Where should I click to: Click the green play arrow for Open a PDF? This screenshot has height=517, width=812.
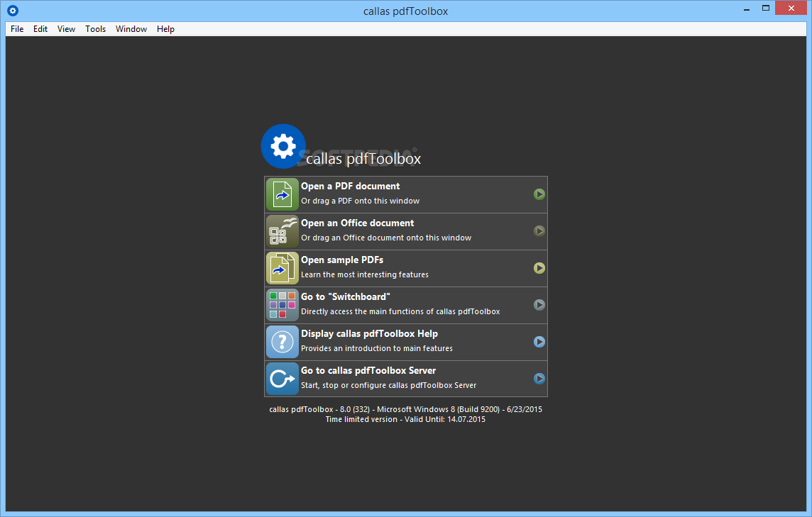point(539,194)
